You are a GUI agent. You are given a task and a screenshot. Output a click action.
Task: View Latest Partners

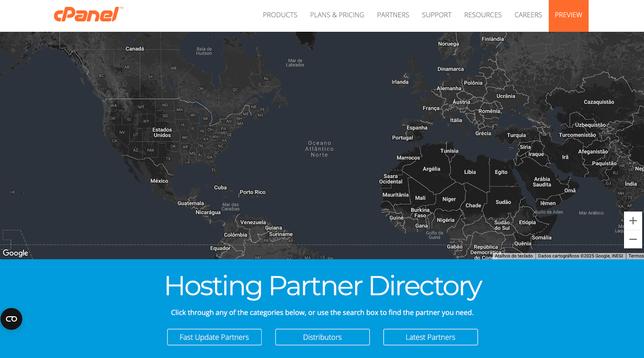430,337
